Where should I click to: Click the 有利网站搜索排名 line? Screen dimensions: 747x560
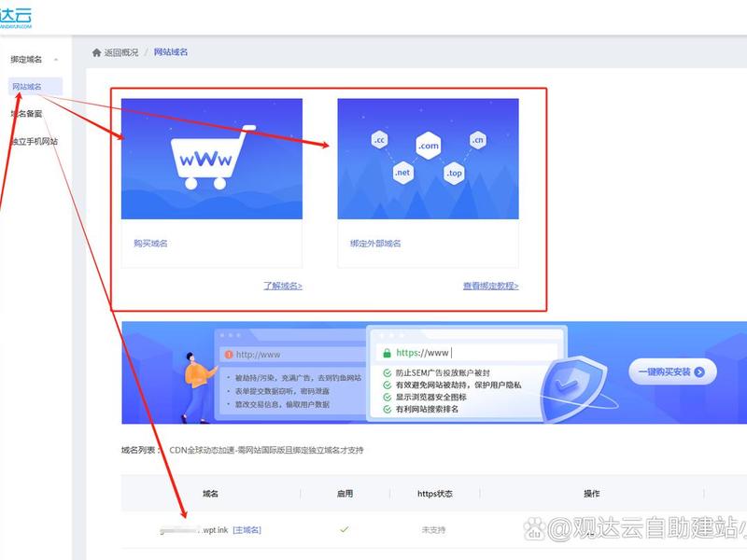[427, 409]
